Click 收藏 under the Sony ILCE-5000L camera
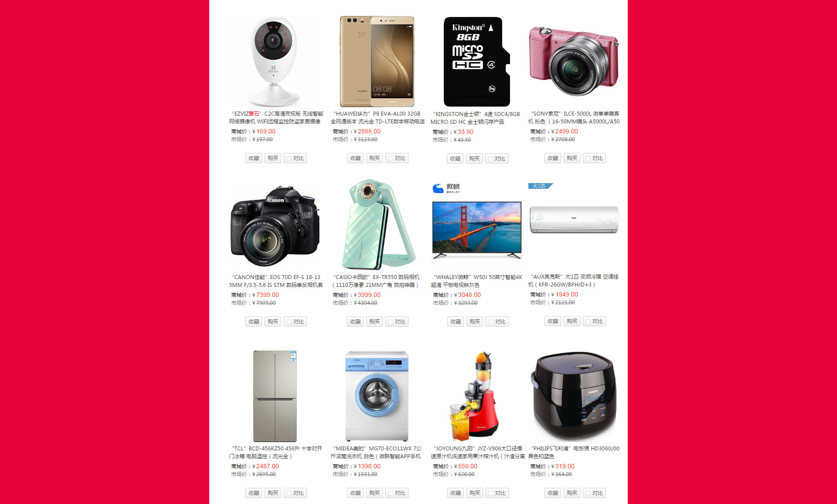This screenshot has height=504, width=837. pos(553,158)
